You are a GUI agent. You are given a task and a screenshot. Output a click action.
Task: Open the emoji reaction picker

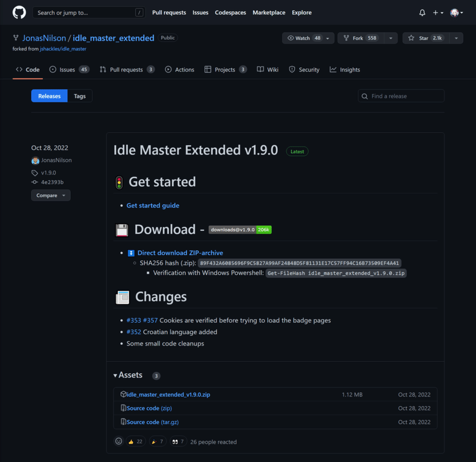click(118, 441)
